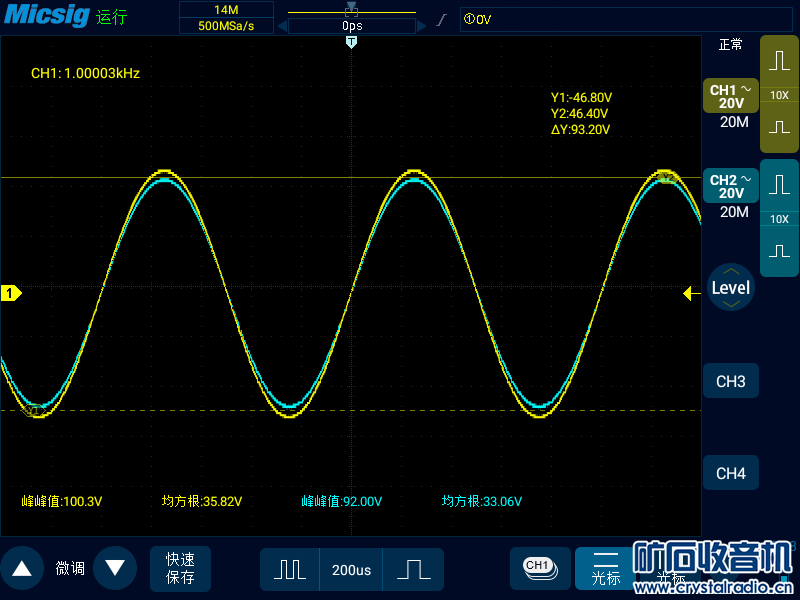Viewport: 800px width, 600px height.
Task: Raise trigger level with Level up chevron
Action: [731, 271]
